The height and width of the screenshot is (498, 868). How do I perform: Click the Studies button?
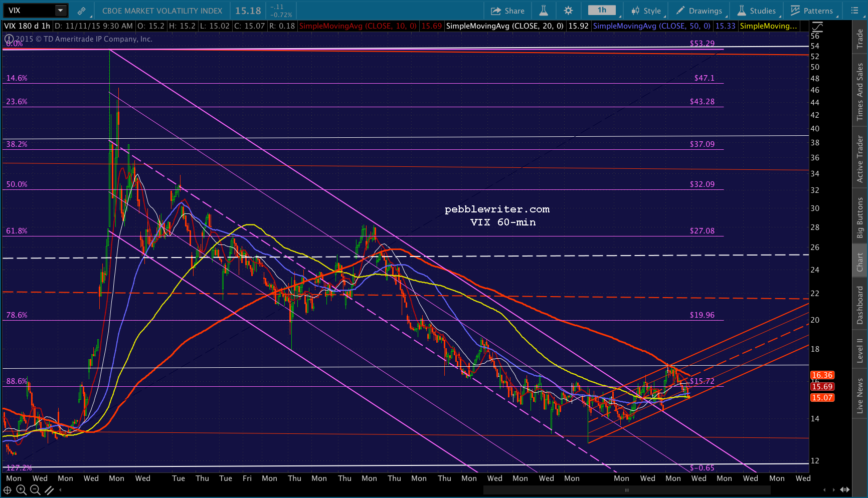pos(756,11)
